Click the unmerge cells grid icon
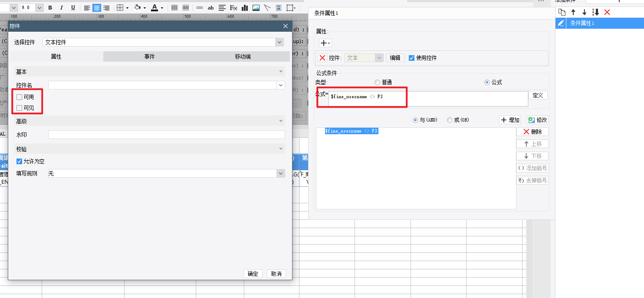644x298 pixels. tap(186, 8)
